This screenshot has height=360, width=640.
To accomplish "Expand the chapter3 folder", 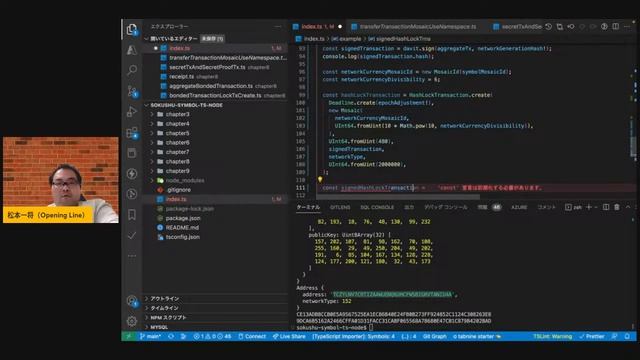I will pyautogui.click(x=152, y=114).
